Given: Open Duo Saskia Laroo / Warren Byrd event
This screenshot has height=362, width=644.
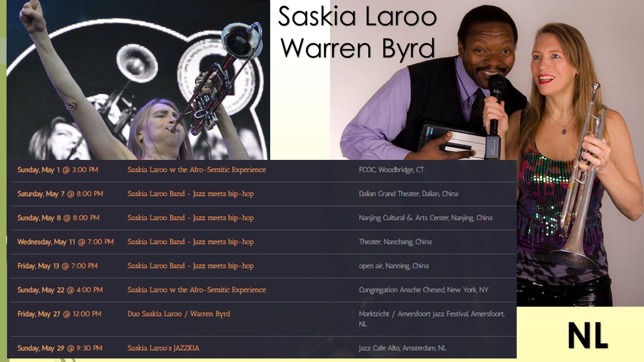Looking at the screenshot, I should pyautogui.click(x=179, y=314).
